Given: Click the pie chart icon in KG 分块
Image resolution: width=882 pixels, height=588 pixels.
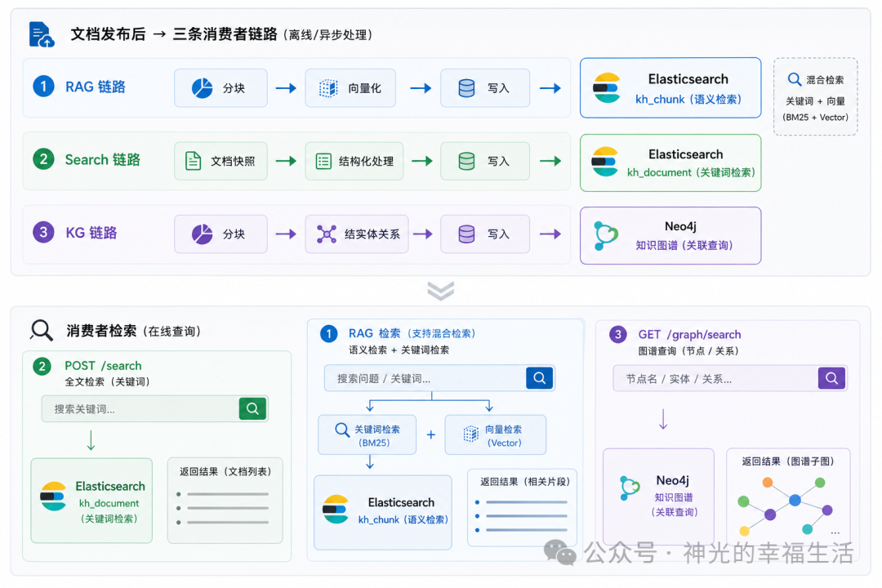Looking at the screenshot, I should pyautogui.click(x=202, y=234).
